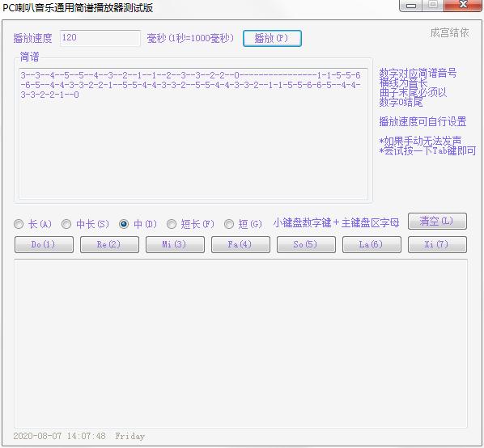Screen dimensions: 484x448
Task: Play the La(6) note button
Action: (371, 245)
